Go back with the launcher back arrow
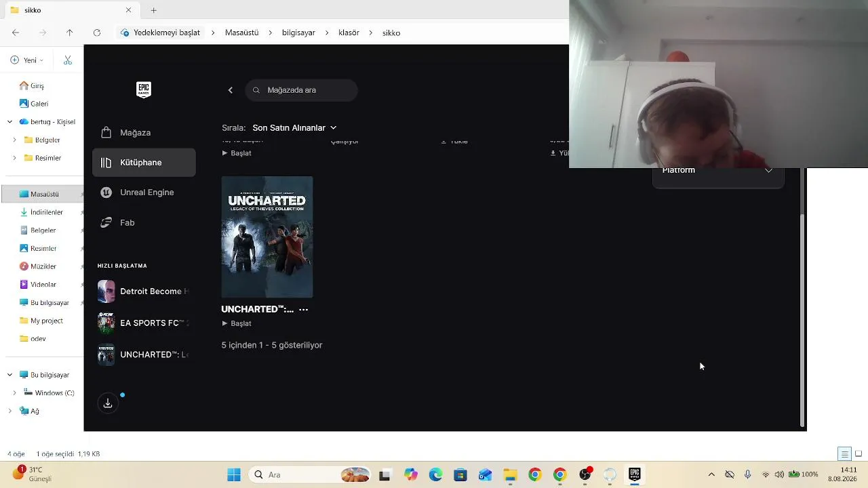868x488 pixels. pos(231,90)
